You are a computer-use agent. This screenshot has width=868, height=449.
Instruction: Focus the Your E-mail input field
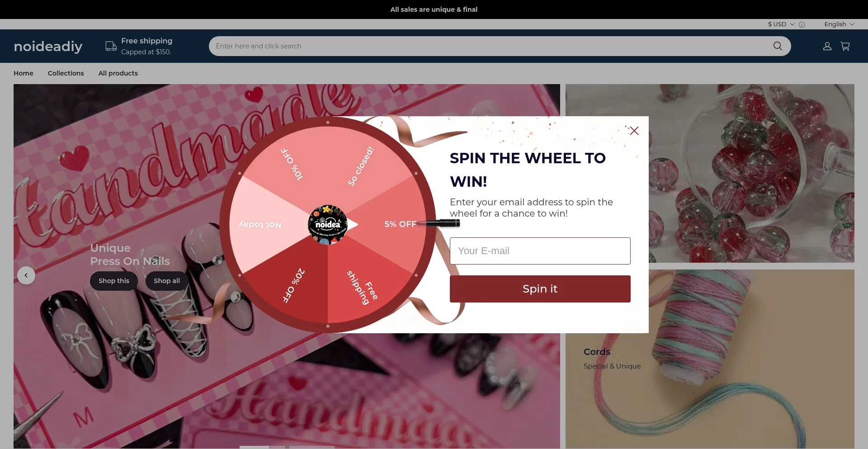pyautogui.click(x=540, y=251)
